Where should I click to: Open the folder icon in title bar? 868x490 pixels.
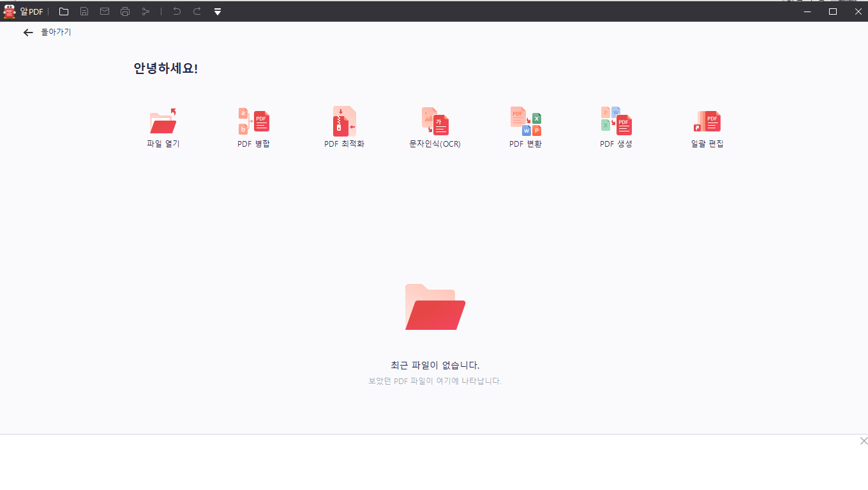[64, 11]
